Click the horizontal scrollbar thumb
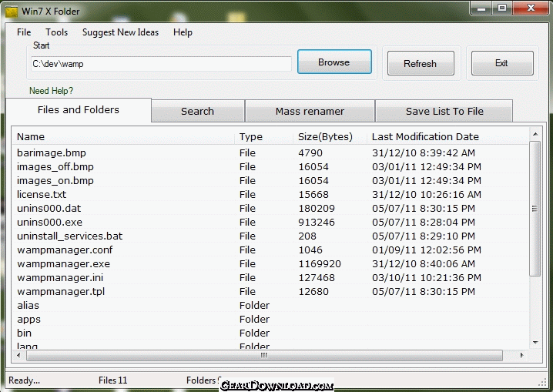 click(x=264, y=355)
